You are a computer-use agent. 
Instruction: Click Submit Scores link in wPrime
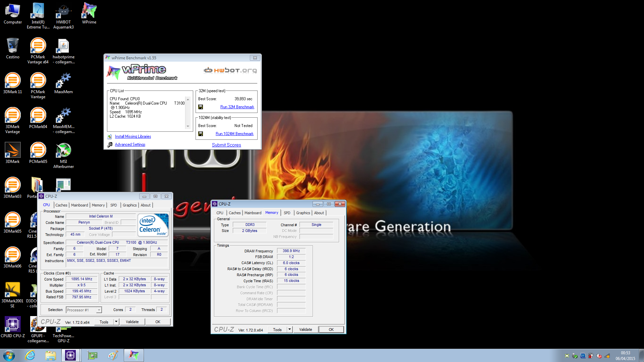[226, 145]
